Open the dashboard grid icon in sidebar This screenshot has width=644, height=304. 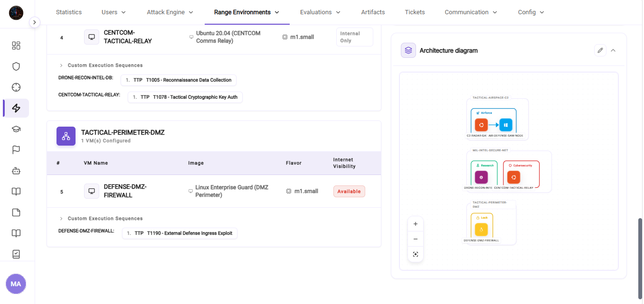click(x=16, y=46)
